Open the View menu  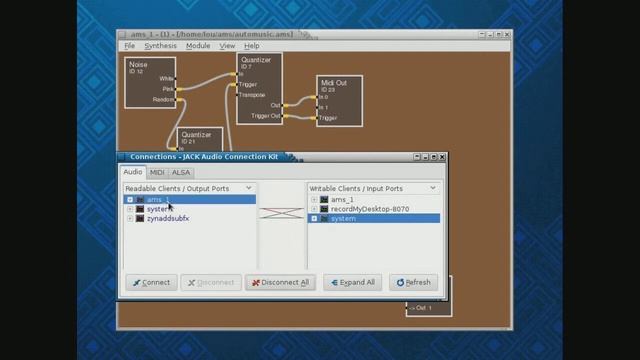point(227,46)
